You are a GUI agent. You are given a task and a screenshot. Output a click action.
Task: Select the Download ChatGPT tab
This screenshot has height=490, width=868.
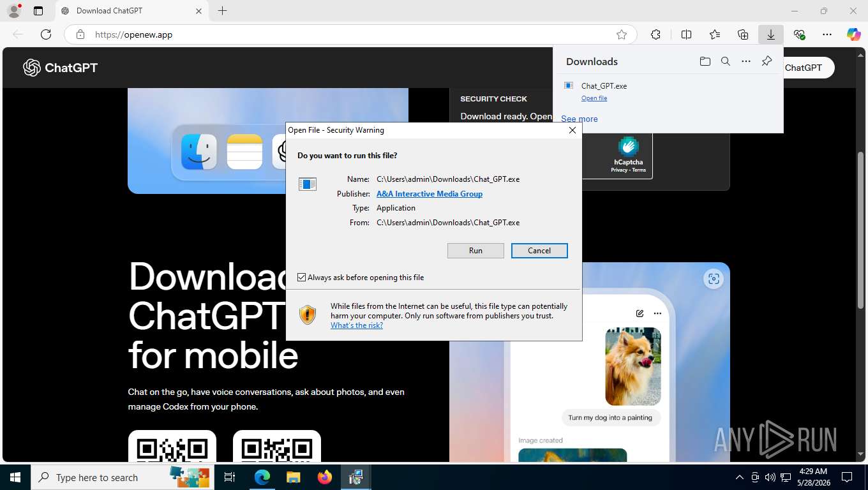(131, 11)
